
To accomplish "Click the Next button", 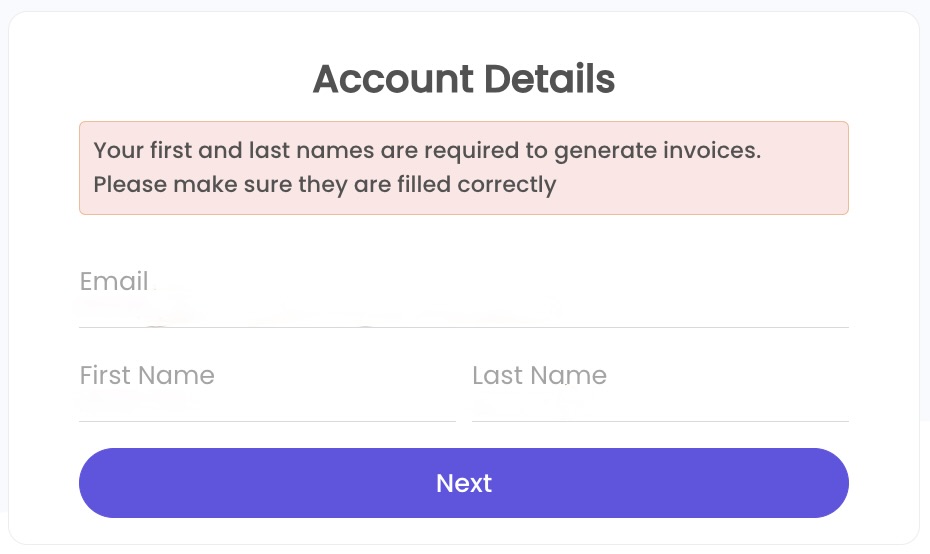I will pyautogui.click(x=464, y=483).
